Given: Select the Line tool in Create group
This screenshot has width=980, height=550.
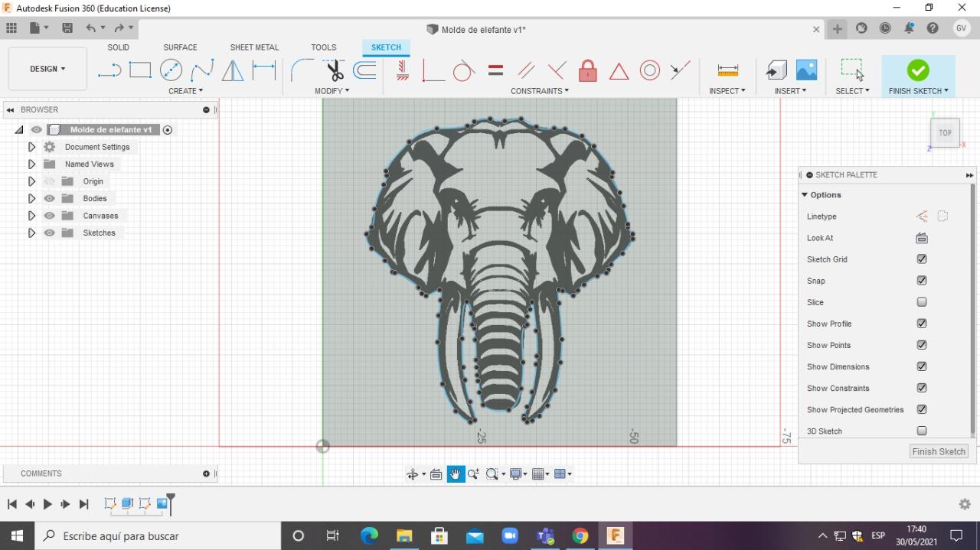Looking at the screenshot, I should (x=109, y=70).
